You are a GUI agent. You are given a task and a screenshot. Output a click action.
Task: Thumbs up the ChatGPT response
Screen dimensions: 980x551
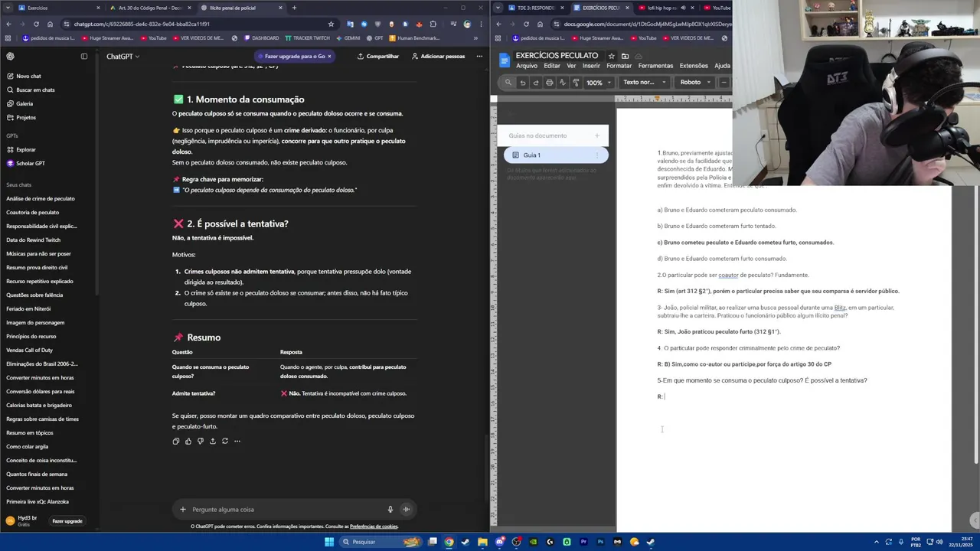tap(188, 441)
